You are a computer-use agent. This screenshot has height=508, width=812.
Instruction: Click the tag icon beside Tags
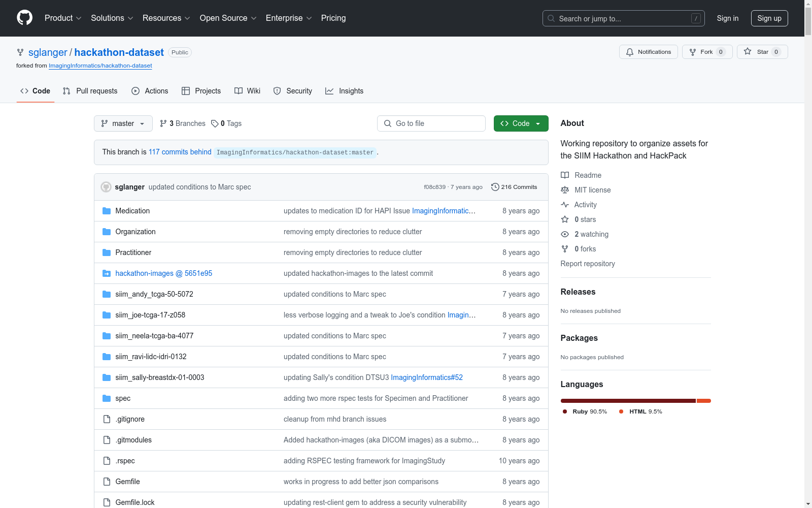(x=215, y=123)
